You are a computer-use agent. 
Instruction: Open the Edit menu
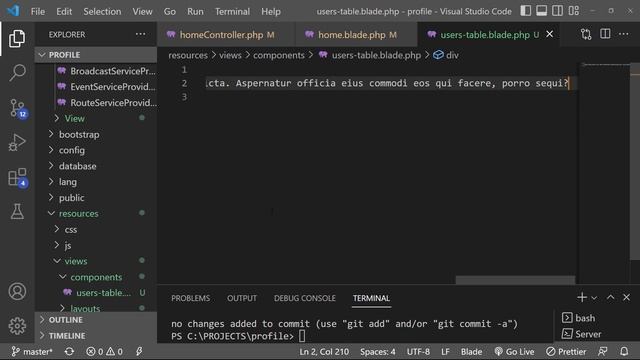[x=64, y=11]
